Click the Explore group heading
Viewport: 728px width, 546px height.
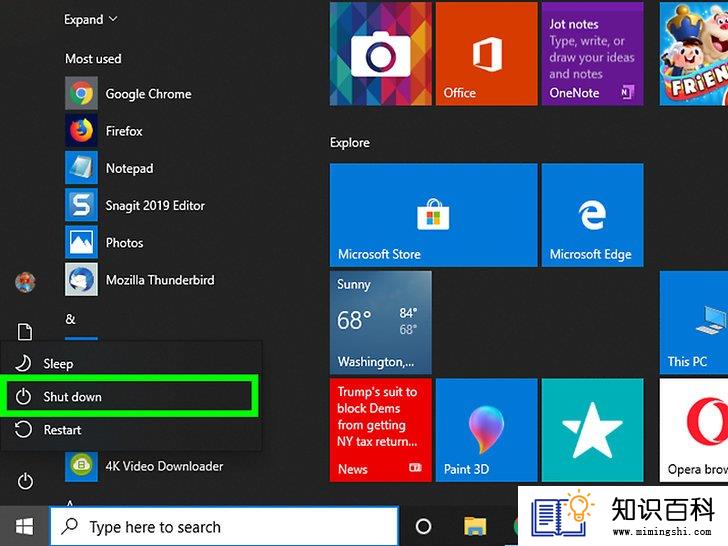(350, 143)
